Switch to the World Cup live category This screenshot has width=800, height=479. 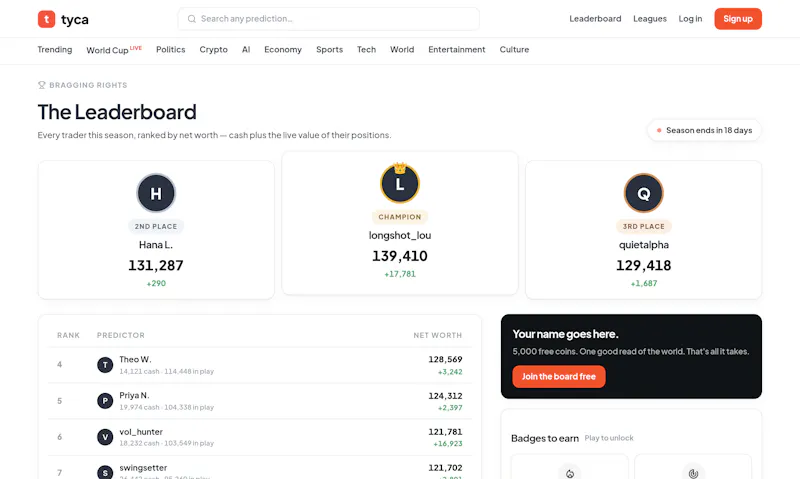tap(114, 49)
